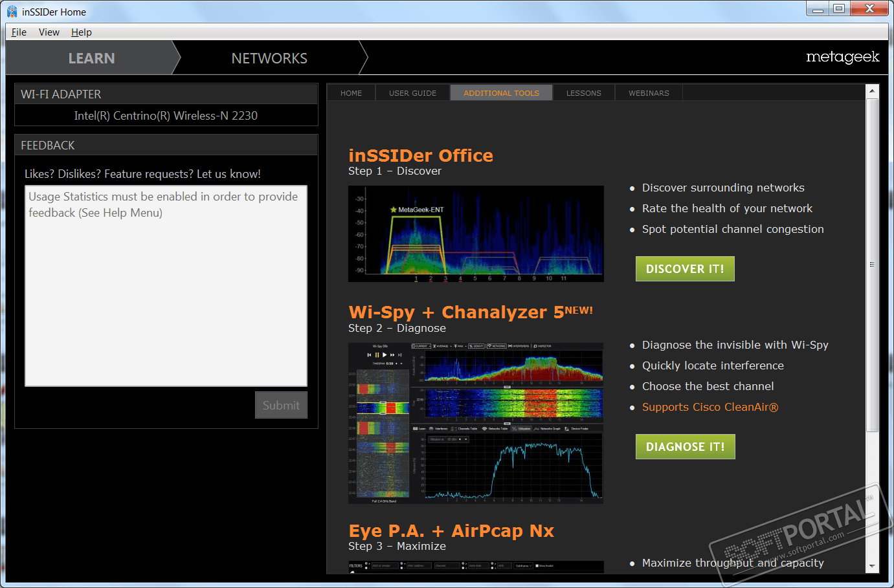Click the metageek logo

(x=842, y=58)
